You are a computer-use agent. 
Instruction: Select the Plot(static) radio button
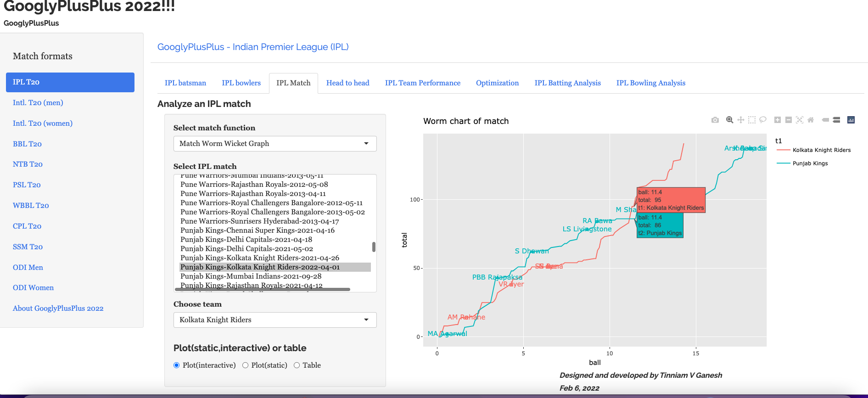(x=246, y=365)
